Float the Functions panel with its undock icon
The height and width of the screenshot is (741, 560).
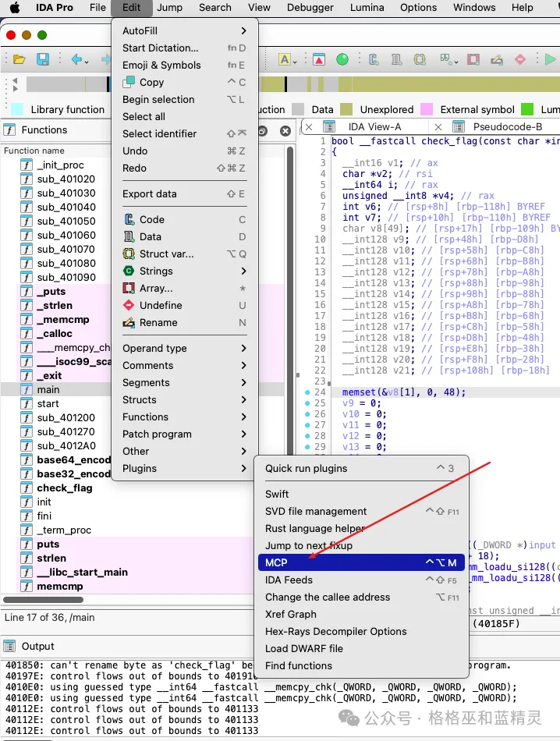pyautogui.click(x=263, y=131)
